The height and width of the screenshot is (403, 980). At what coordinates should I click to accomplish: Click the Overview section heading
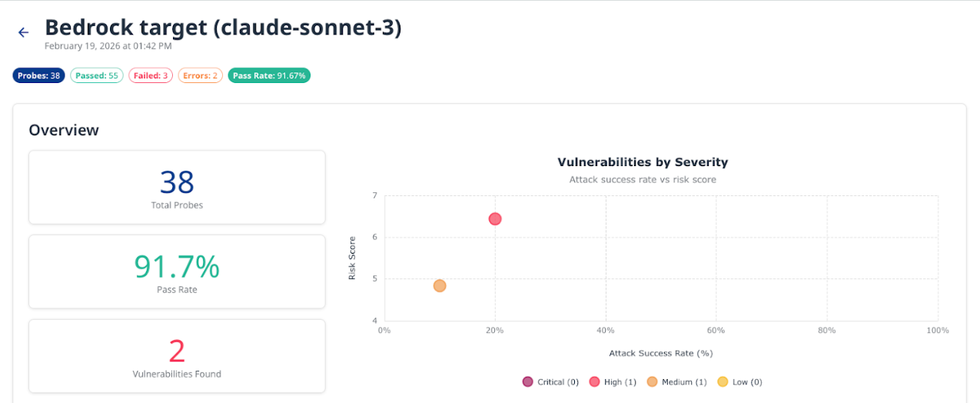coord(64,130)
